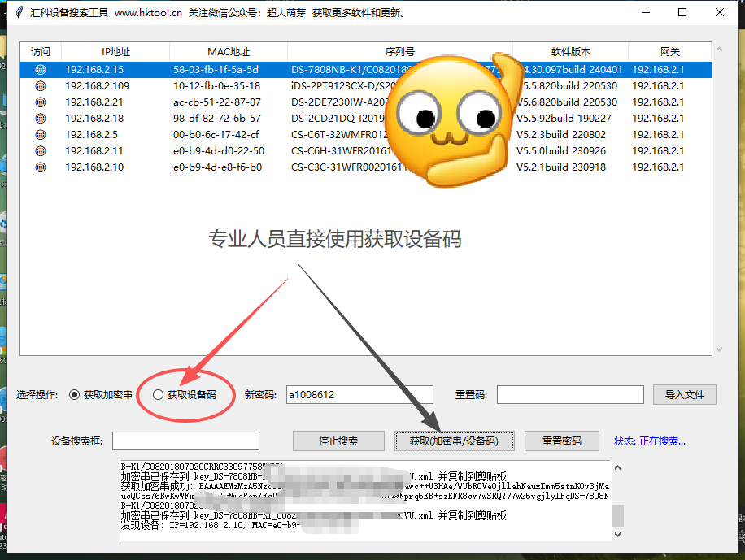Viewport: 745px width, 560px height.
Task: Click the access icon beside IP 192.168.2.109
Action: point(40,85)
